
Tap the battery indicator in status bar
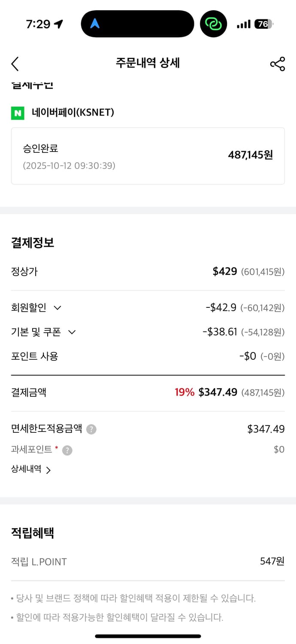pos(264,24)
